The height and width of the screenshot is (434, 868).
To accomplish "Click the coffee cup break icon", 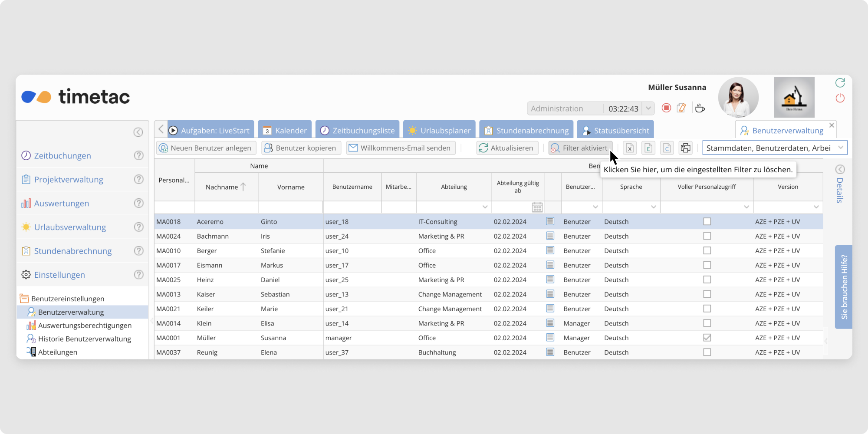I will 700,108.
